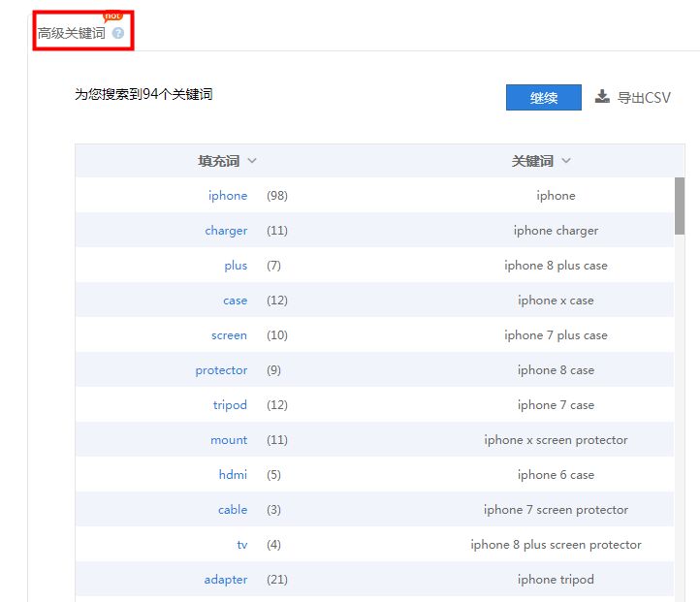Click the 填充词 column header
The height and width of the screenshot is (602, 700).
click(219, 161)
